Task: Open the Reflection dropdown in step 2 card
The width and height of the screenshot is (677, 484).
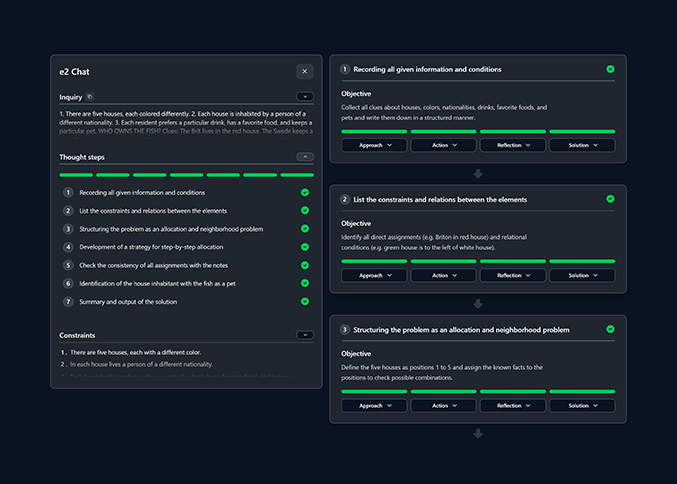Action: point(513,275)
